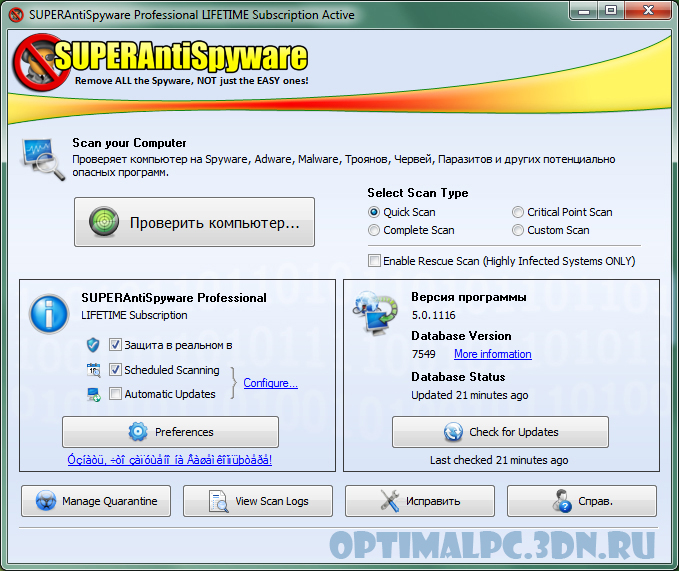
Task: Click 'Last checked 21 minutes ago' text
Action: pos(499,460)
